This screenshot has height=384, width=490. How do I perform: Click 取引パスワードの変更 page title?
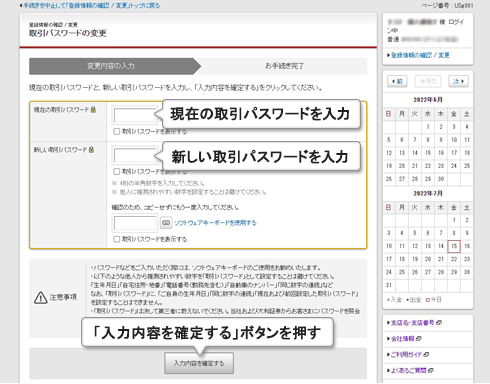[x=68, y=33]
